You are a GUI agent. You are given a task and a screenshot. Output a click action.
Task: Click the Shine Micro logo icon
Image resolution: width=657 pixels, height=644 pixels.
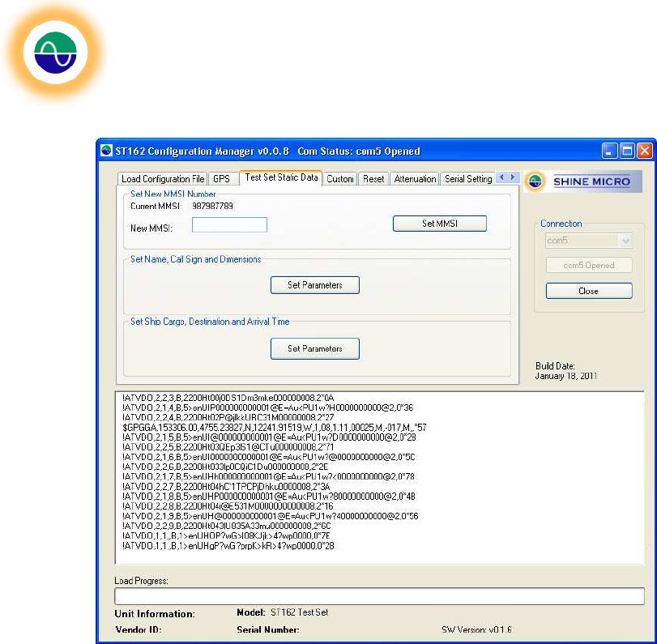[535, 181]
